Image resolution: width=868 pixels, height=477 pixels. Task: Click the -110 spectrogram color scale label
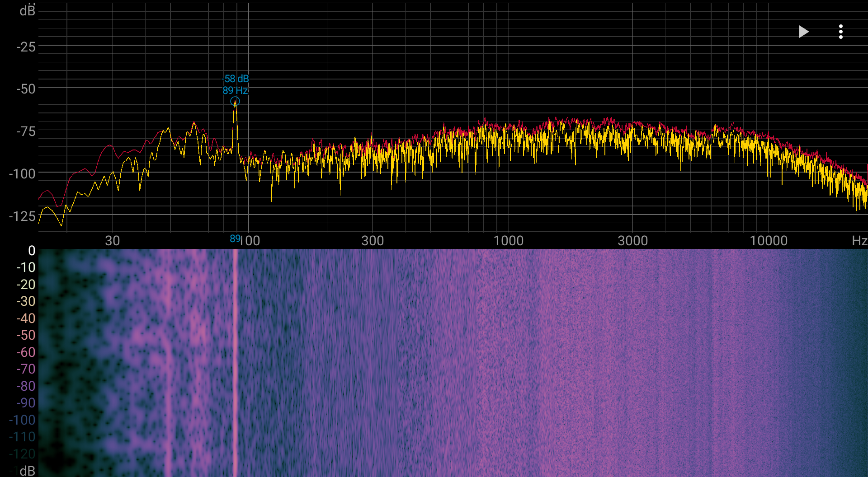[22, 437]
